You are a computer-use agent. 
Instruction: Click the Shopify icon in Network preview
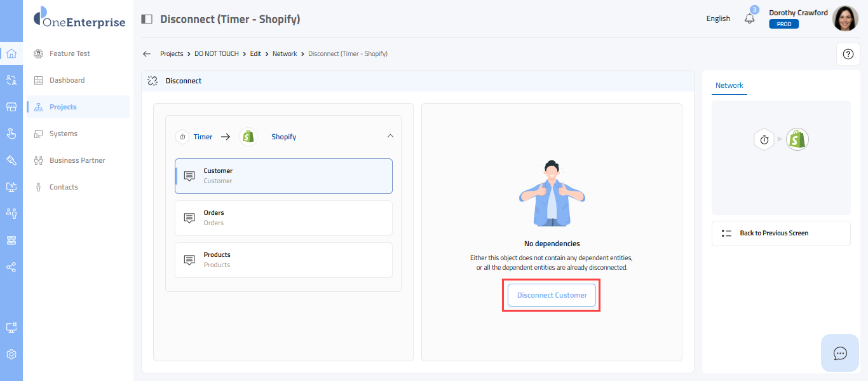(797, 139)
